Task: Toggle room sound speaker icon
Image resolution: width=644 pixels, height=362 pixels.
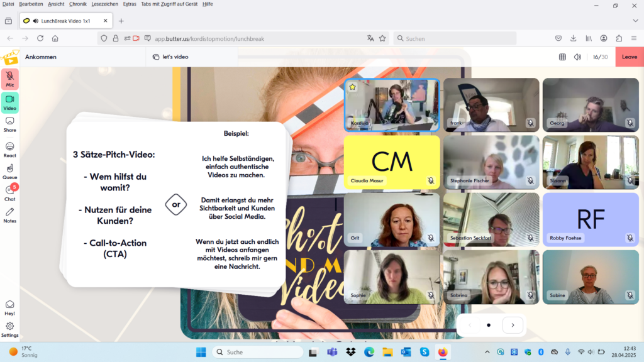Action: pos(577,57)
